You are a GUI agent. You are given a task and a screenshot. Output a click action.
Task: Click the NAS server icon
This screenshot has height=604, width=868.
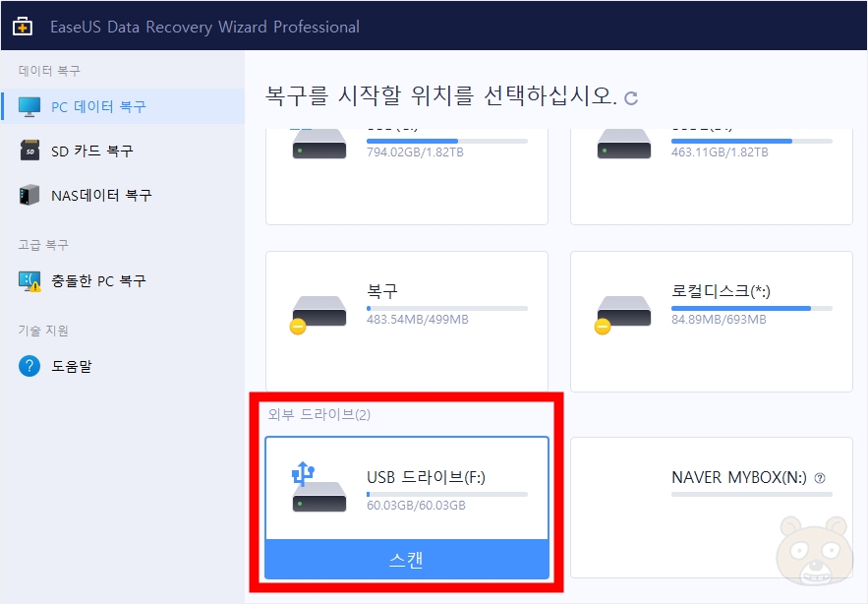pos(29,195)
